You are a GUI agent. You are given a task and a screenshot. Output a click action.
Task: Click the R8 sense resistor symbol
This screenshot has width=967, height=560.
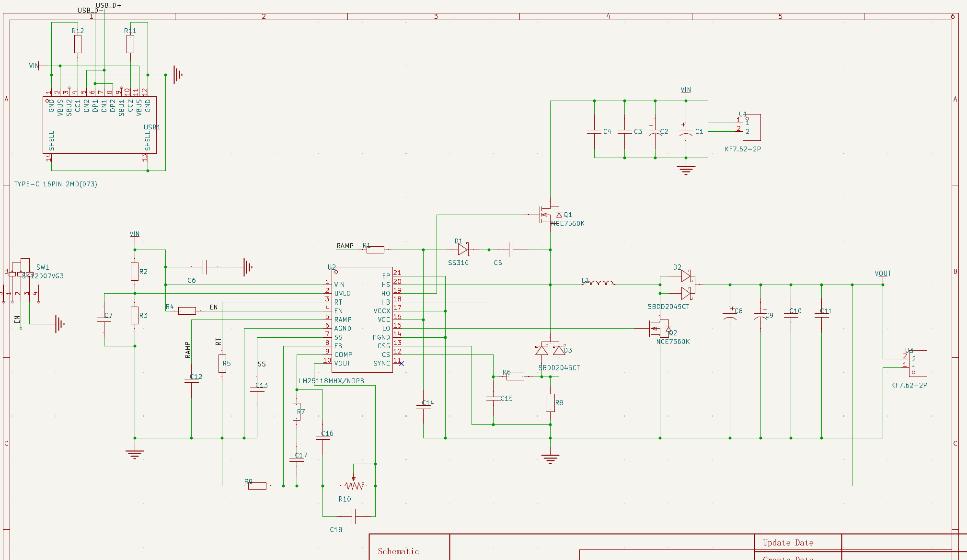click(550, 402)
